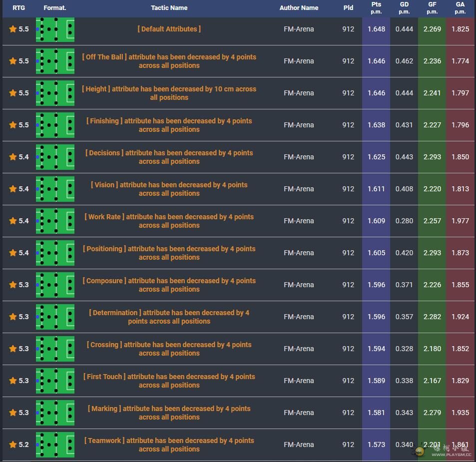This screenshot has height=462, width=476.
Task: Select Pts value 1.573 in Teamwork row
Action: [x=376, y=445]
